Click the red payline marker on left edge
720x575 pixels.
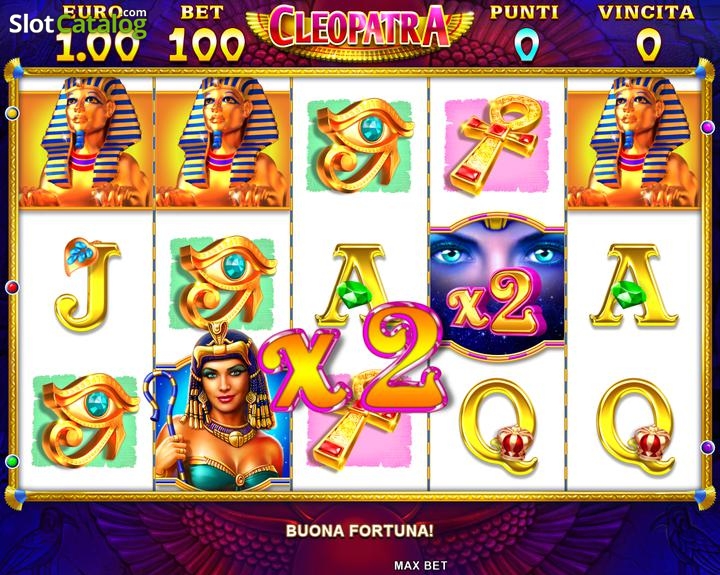click(x=12, y=288)
